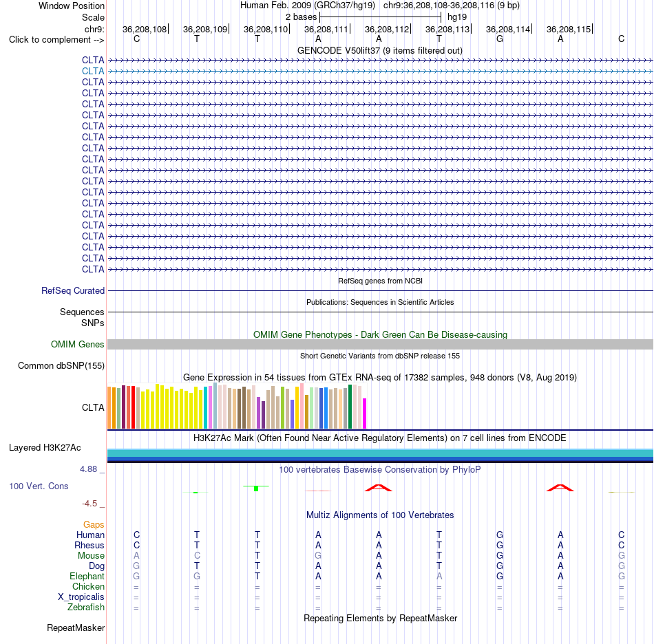Open the GTEx Gene Expression track title
654x644 pixels.
coord(379,377)
